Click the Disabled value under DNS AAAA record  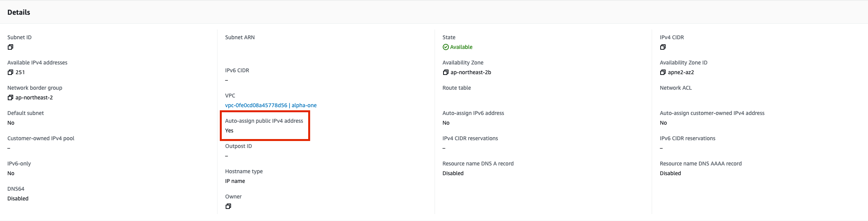tap(670, 173)
